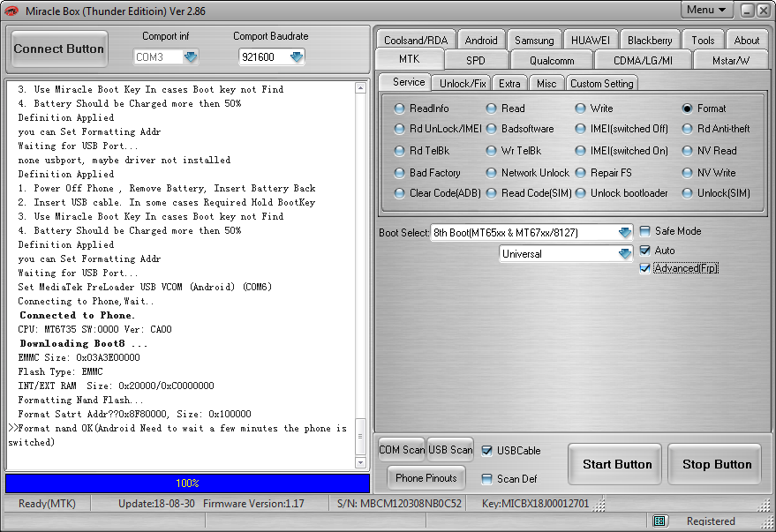Switch to the Android tab
The height and width of the screenshot is (532, 776).
coord(481,40)
